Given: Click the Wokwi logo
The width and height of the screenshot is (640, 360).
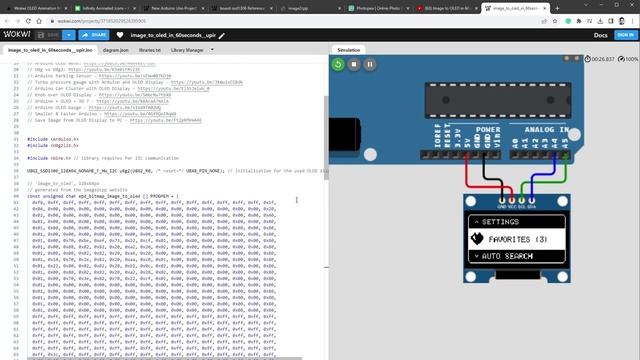Looking at the screenshot, I should tap(17, 35).
